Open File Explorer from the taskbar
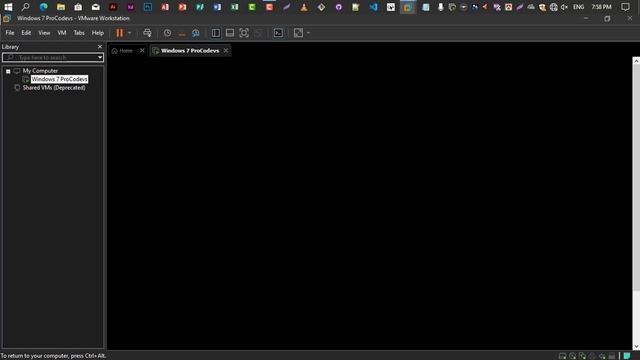 click(61, 7)
